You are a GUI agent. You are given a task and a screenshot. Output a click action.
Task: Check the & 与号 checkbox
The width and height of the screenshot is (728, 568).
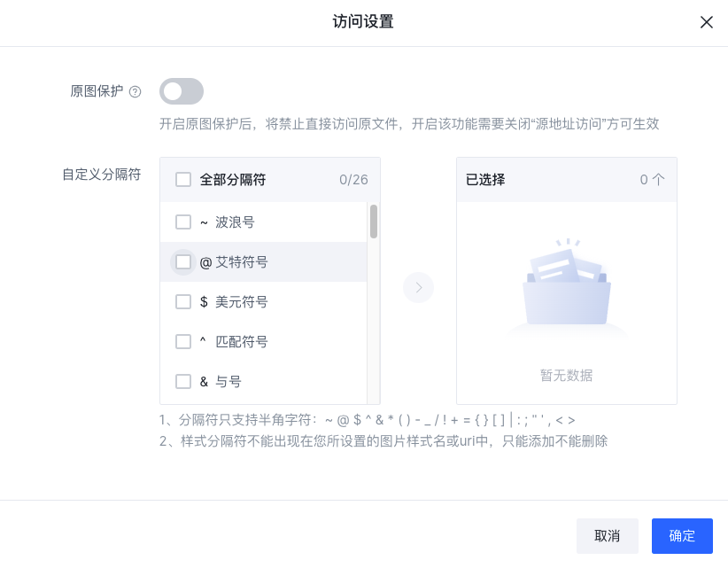[x=183, y=382]
